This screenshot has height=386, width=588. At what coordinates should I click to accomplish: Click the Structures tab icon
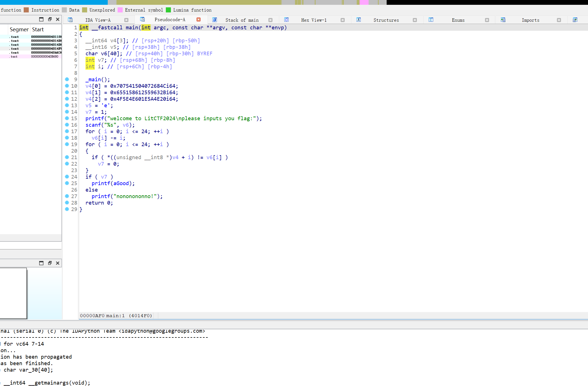coord(359,20)
